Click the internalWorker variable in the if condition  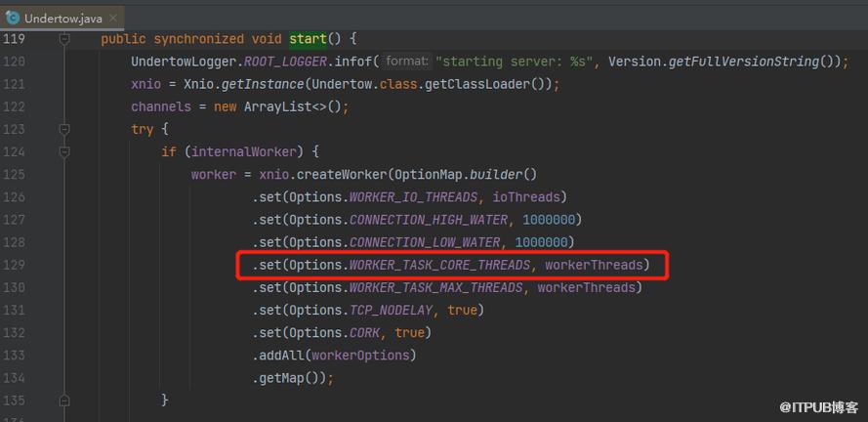243,151
